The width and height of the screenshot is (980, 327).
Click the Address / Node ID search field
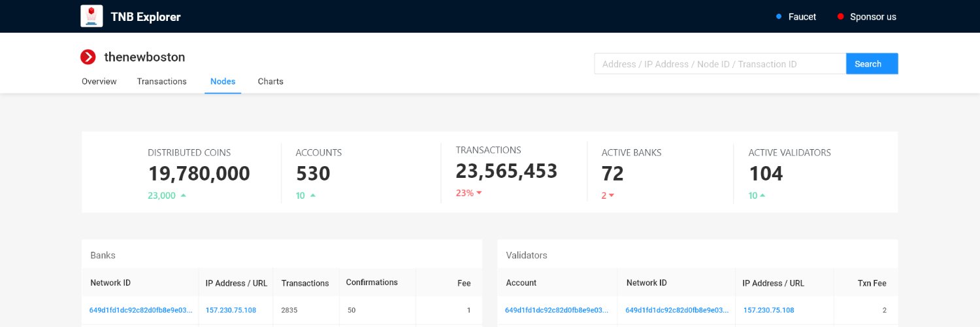click(720, 63)
